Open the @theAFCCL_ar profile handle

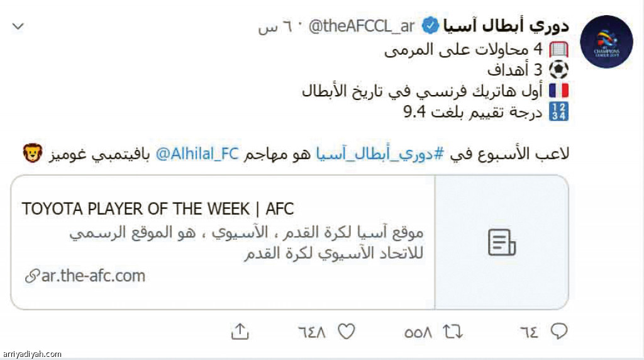(x=361, y=26)
